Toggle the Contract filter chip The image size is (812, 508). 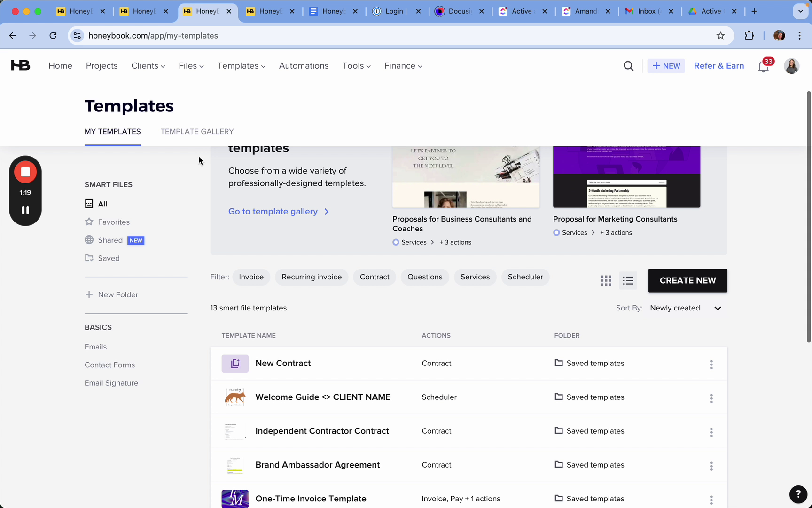[375, 277]
